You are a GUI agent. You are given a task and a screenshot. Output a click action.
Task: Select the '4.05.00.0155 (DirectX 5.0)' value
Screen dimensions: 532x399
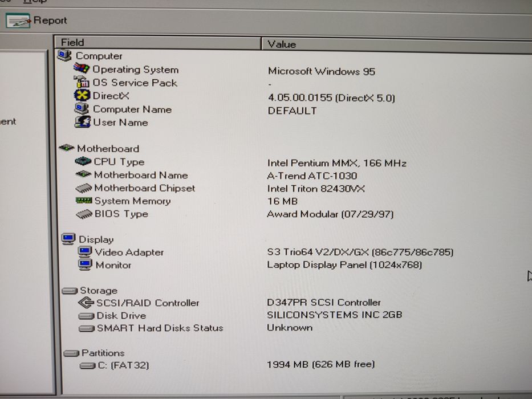click(x=331, y=97)
